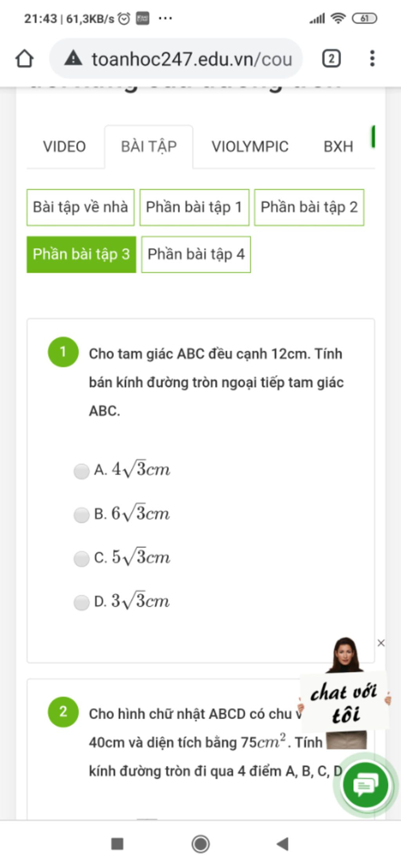Image resolution: width=401 pixels, height=868 pixels.
Task: Open 'Phần bài tập 4' section
Action: (196, 254)
